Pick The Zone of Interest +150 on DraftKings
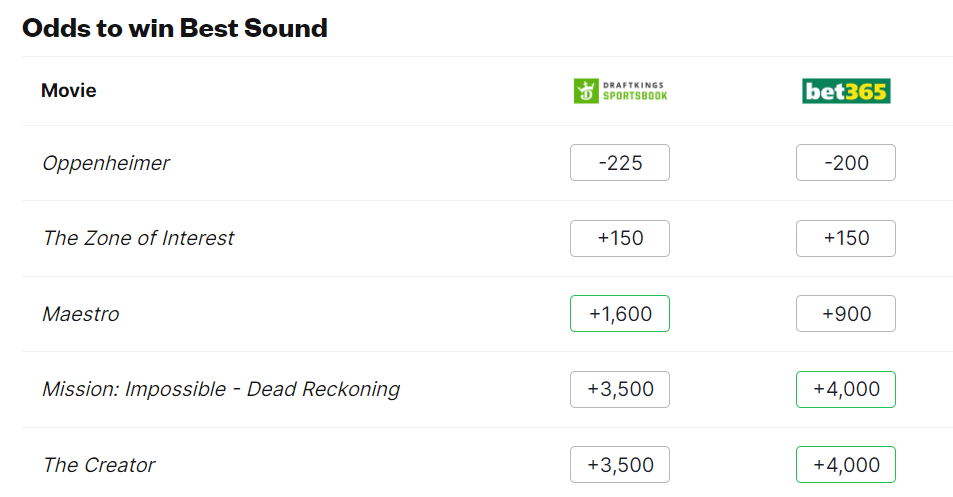 (620, 238)
